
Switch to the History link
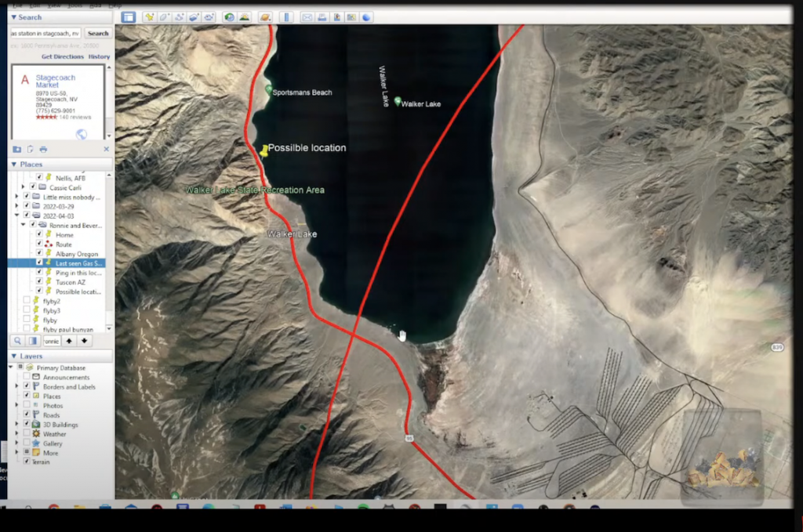pos(99,56)
